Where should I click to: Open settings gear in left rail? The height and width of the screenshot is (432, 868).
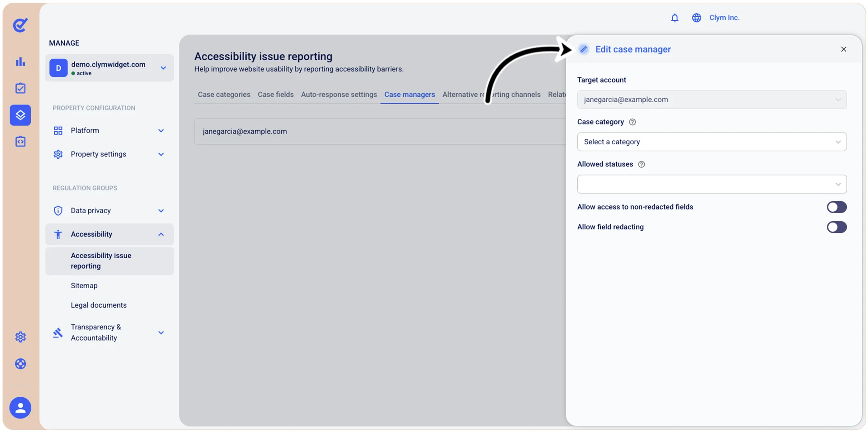[x=20, y=337]
